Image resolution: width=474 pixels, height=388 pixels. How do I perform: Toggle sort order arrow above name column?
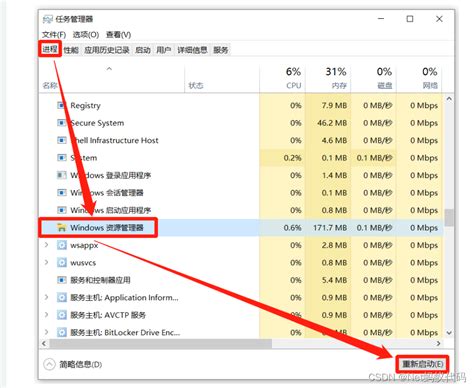point(109,69)
